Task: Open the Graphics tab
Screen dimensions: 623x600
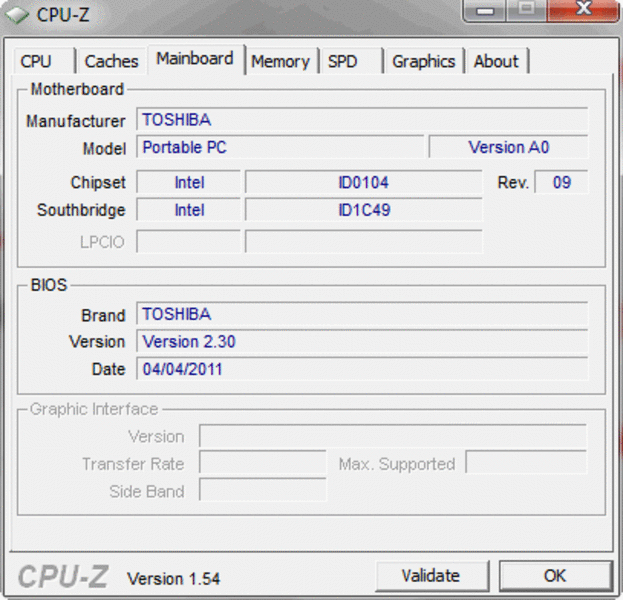Action: click(x=424, y=61)
